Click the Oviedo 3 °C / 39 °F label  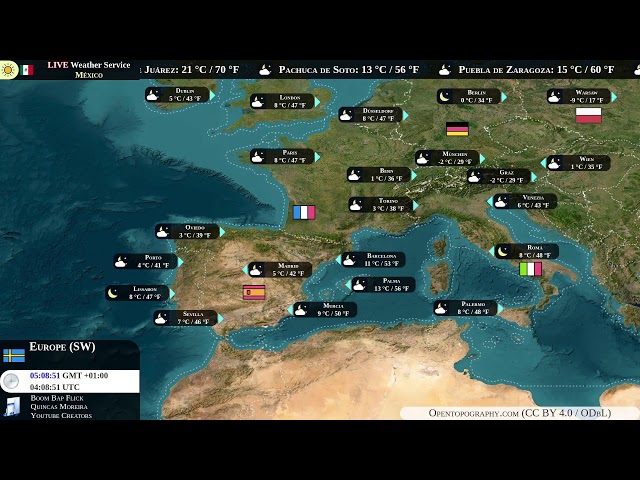click(188, 231)
